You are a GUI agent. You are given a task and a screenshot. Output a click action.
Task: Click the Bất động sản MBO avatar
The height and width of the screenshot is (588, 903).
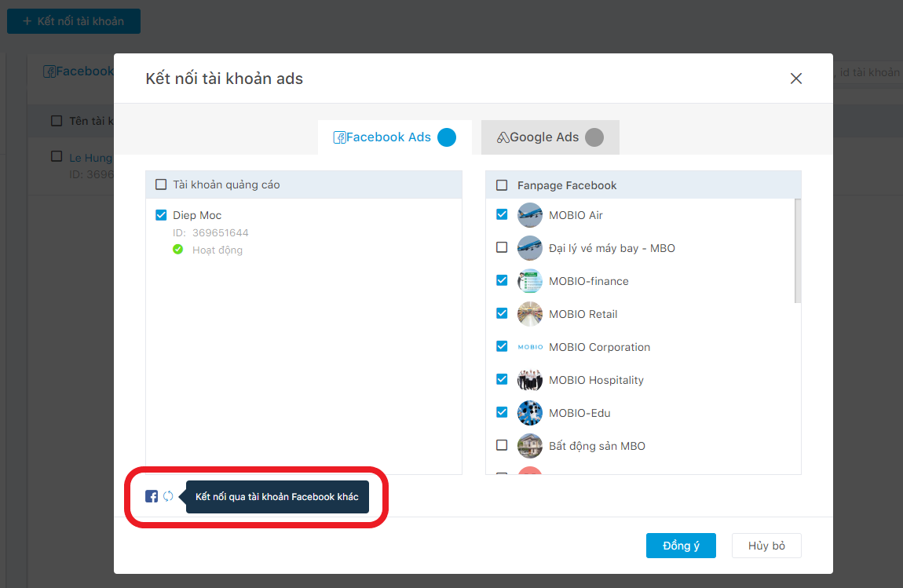point(530,446)
